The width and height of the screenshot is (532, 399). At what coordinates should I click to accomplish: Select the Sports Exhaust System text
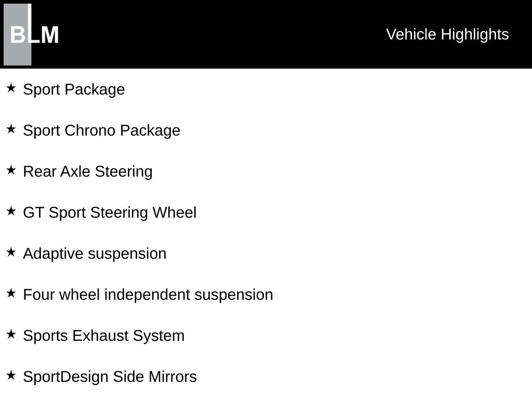pos(104,336)
